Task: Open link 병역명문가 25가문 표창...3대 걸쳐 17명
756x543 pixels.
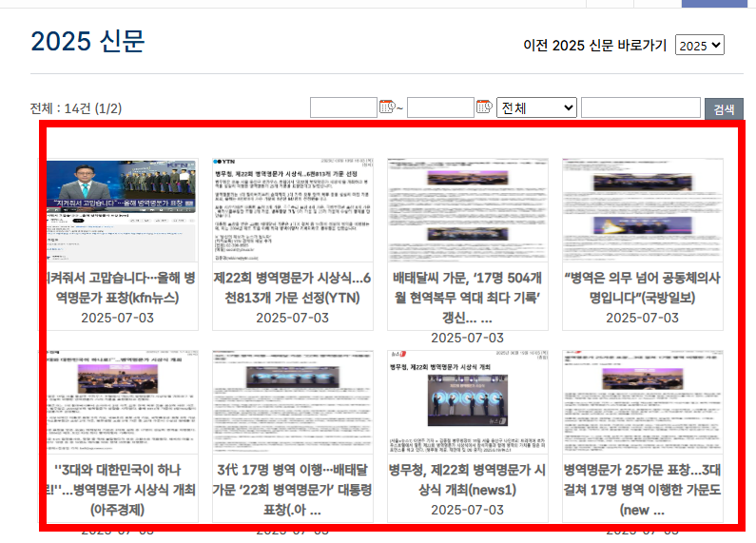Action: pos(643,490)
